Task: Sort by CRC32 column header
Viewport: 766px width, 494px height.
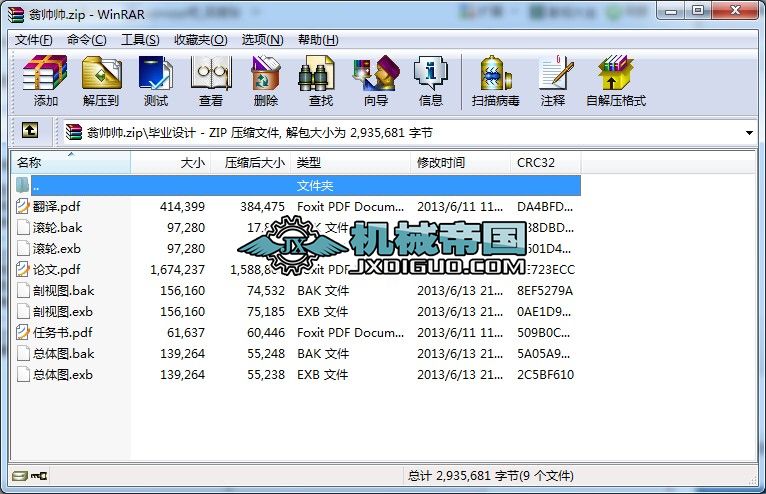Action: coord(546,162)
